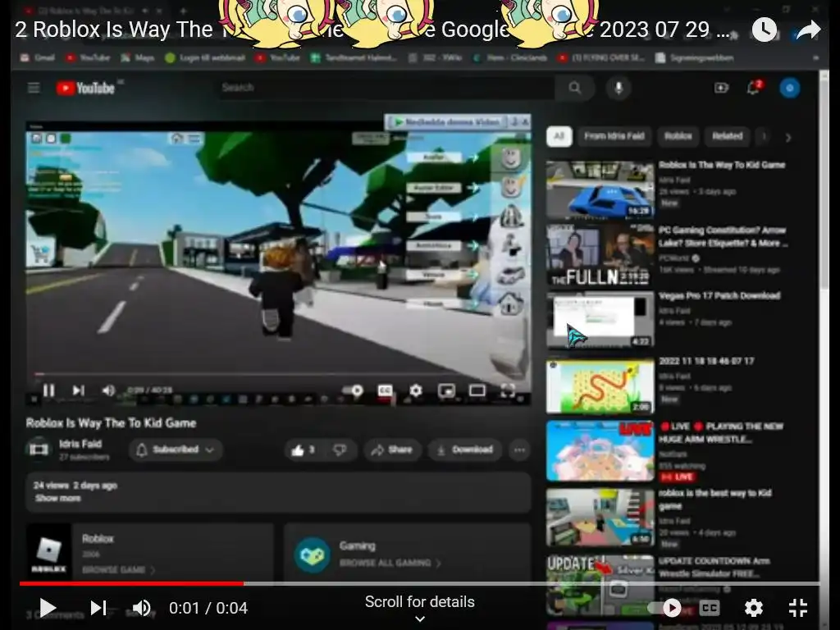The height and width of the screenshot is (630, 840).
Task: Click the Gmail bookmark in the bookmarks bar
Action: (38, 57)
